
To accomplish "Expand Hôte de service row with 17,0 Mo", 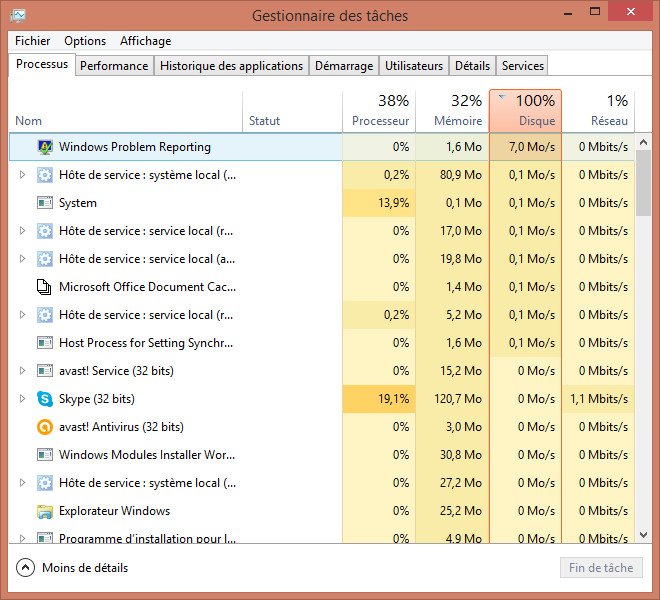I will tap(22, 231).
